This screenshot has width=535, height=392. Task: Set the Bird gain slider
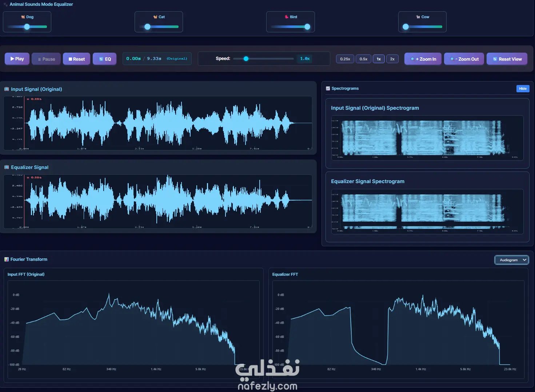click(291, 27)
